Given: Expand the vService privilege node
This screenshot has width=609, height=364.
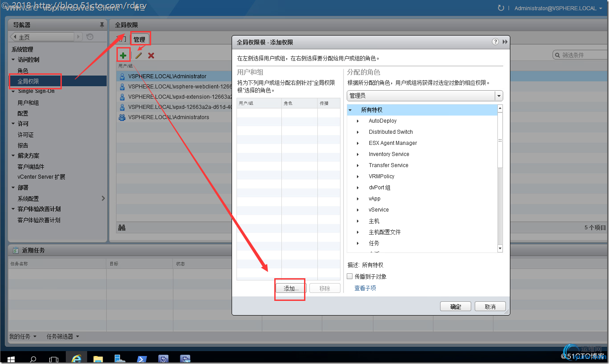Looking at the screenshot, I should click(358, 210).
